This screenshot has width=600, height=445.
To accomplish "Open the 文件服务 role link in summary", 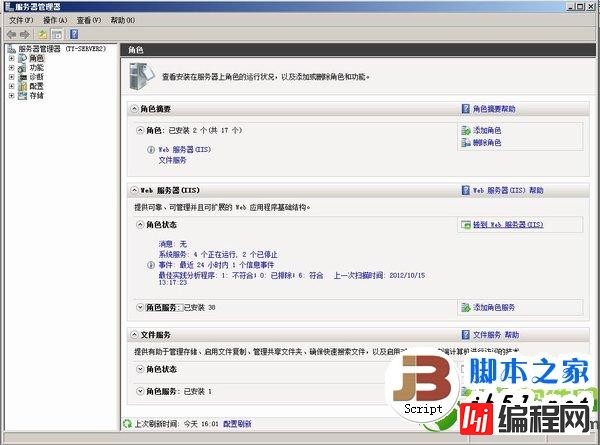I will coord(172,160).
